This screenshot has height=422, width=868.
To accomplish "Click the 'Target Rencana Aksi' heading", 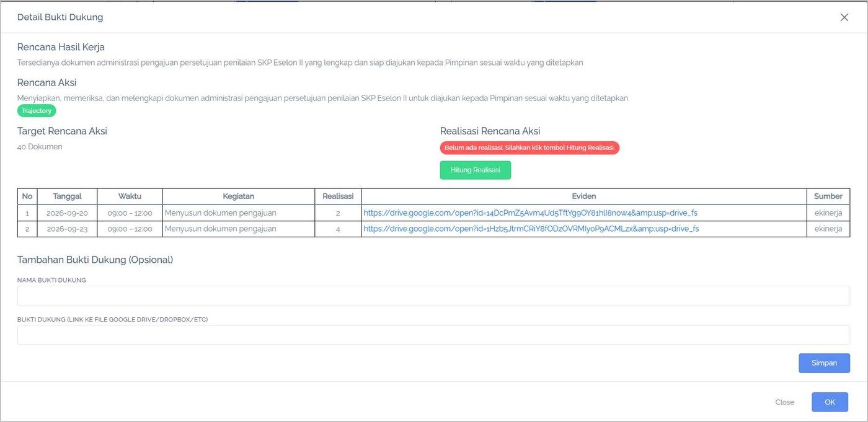I will 62,131.
